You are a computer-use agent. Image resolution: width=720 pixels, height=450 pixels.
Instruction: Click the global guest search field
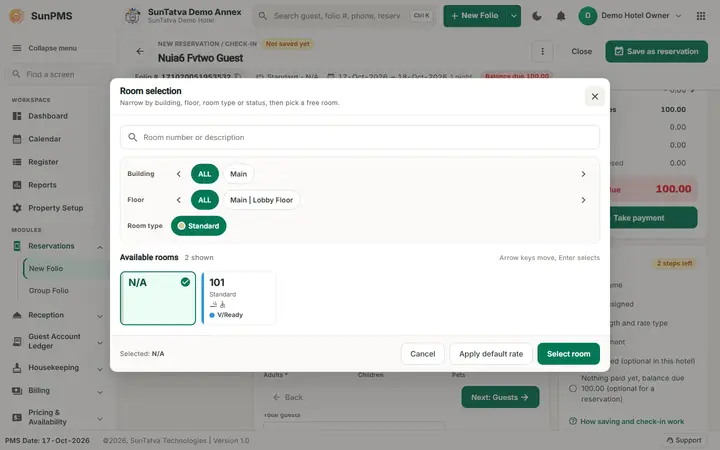[344, 16]
